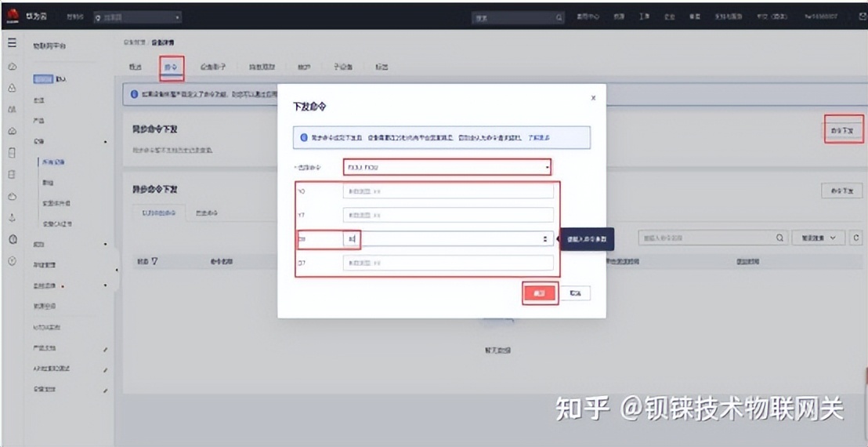Open 控制台 in the top bar

[74, 18]
